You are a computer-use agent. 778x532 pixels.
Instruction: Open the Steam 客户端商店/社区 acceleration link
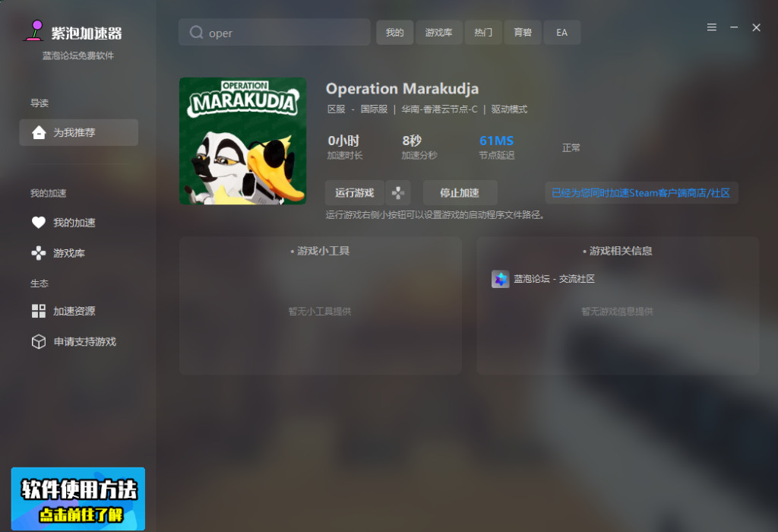click(x=641, y=192)
